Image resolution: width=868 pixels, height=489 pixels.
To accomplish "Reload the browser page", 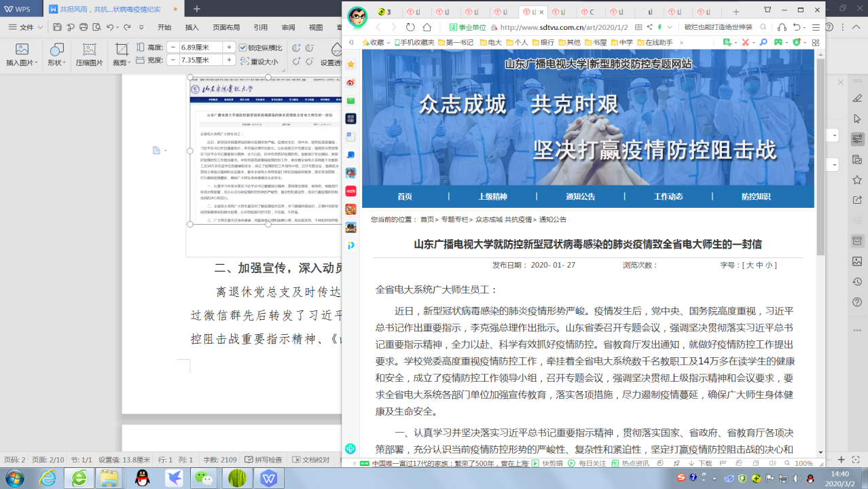I will click(x=410, y=27).
